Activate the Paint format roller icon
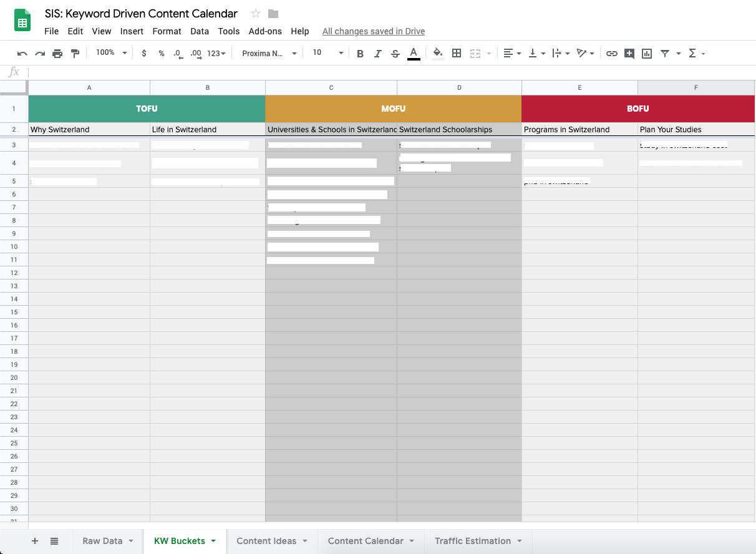 75,54
